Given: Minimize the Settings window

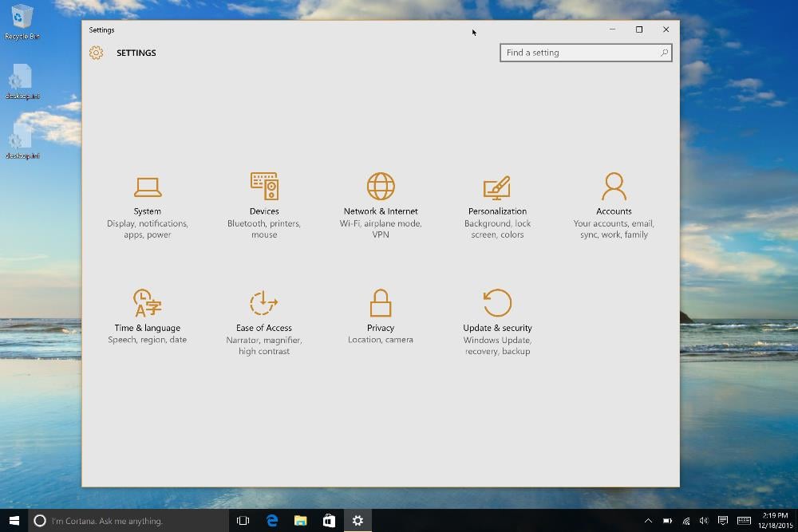Looking at the screenshot, I should (x=612, y=30).
